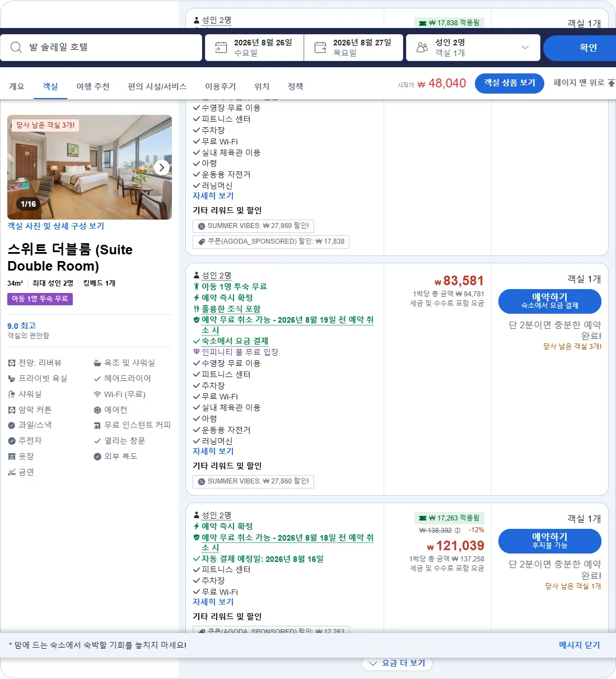
Task: Click the 욕조 및 샤워실 bathtub icon
Action: click(x=97, y=363)
